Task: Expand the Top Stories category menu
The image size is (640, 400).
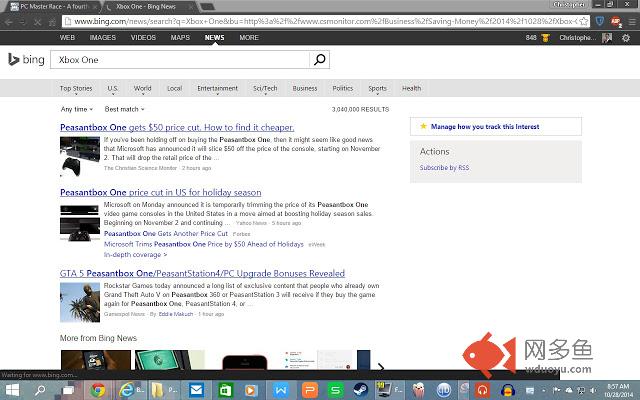Action: tap(76, 89)
